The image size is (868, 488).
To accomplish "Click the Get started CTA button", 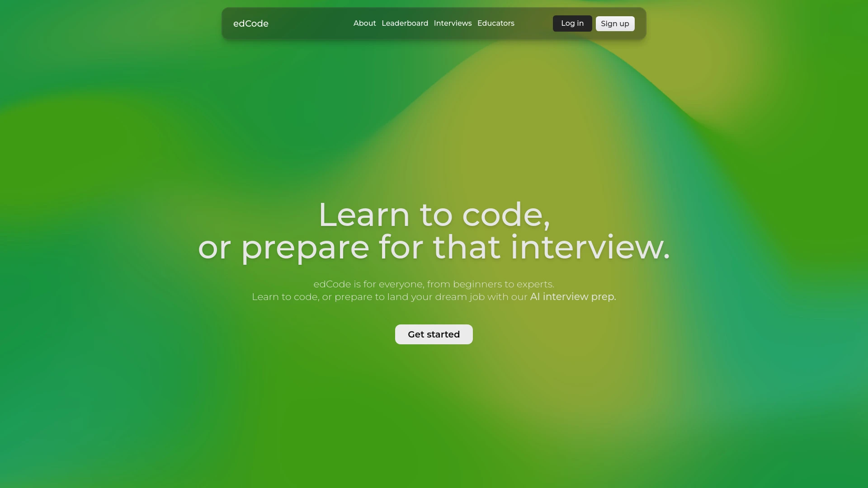I will (x=434, y=334).
